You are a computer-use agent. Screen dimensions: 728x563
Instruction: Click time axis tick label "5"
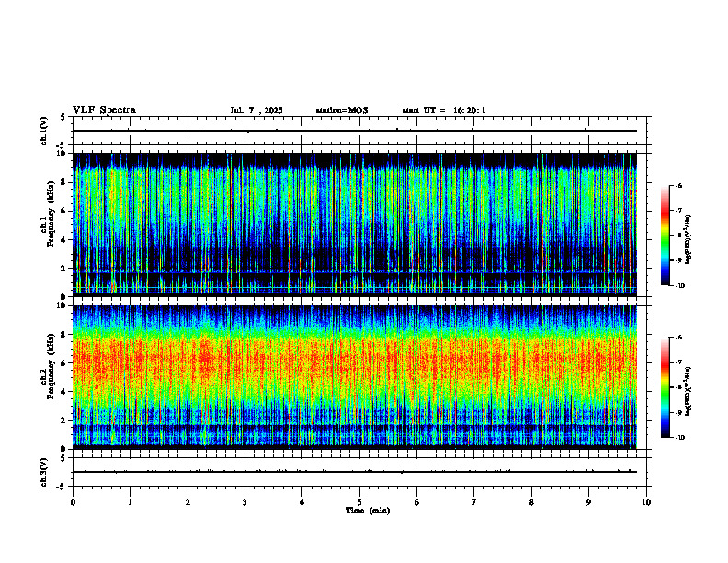click(359, 502)
